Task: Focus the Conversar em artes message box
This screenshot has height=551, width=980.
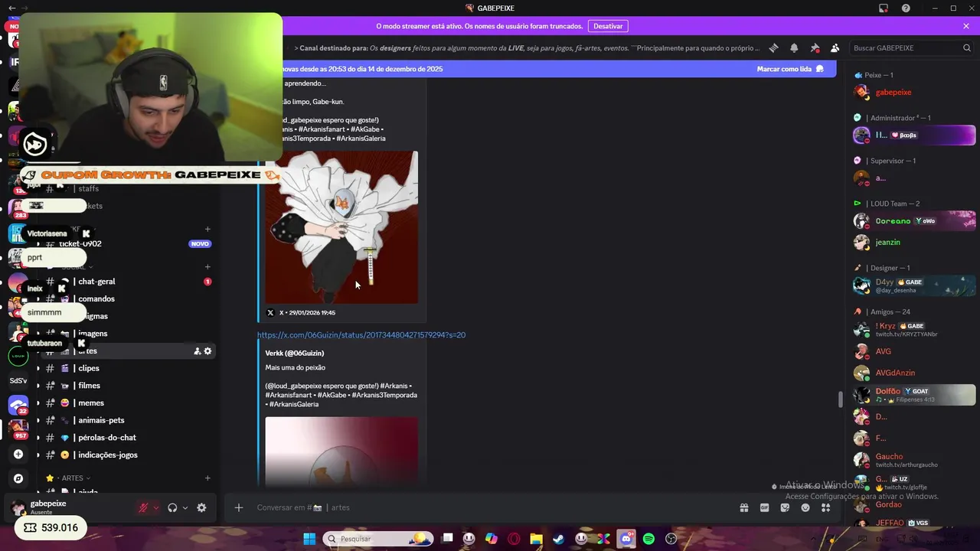Action: point(490,507)
